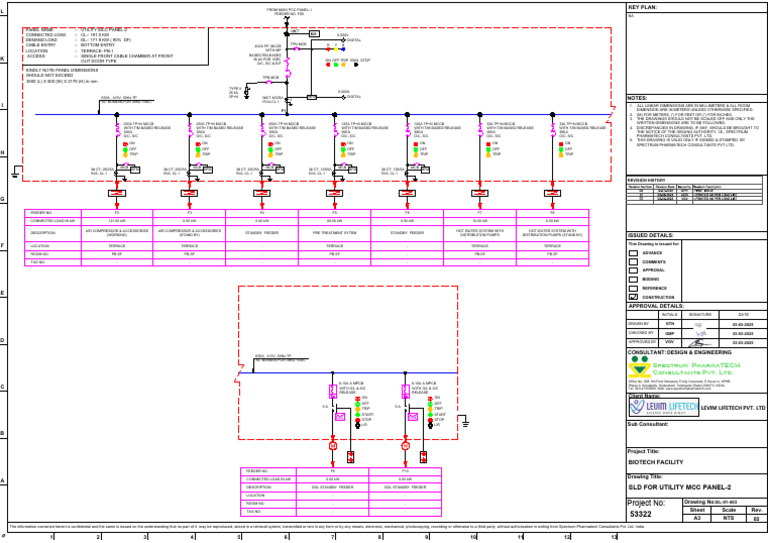Click the red ON lamp of feeder F2
The height and width of the screenshot is (543, 768).
[x=125, y=144]
